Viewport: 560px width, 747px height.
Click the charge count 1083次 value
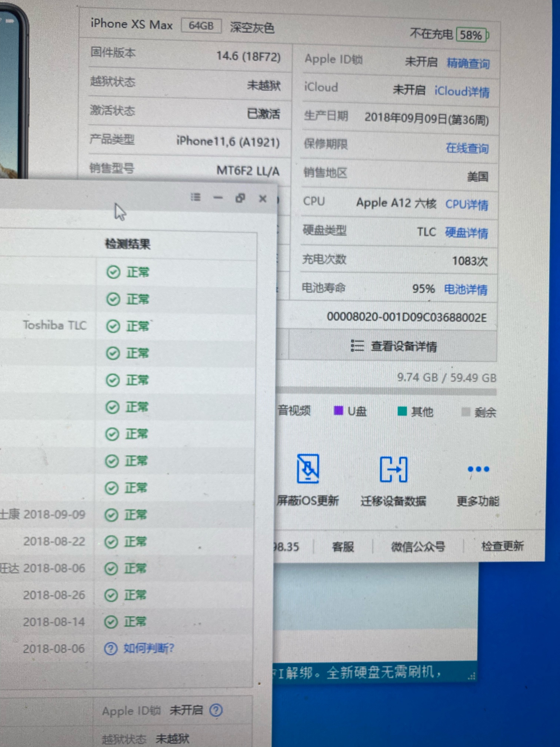[x=470, y=261]
